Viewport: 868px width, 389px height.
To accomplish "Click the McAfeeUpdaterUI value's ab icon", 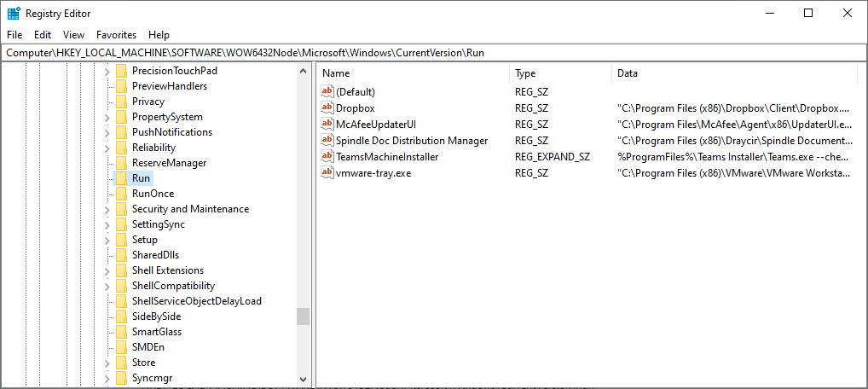I will click(x=327, y=125).
